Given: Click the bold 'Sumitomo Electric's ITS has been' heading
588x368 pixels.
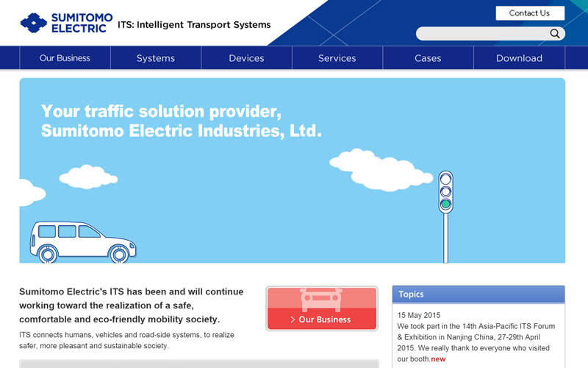Looking at the screenshot, I should pyautogui.click(x=132, y=305).
